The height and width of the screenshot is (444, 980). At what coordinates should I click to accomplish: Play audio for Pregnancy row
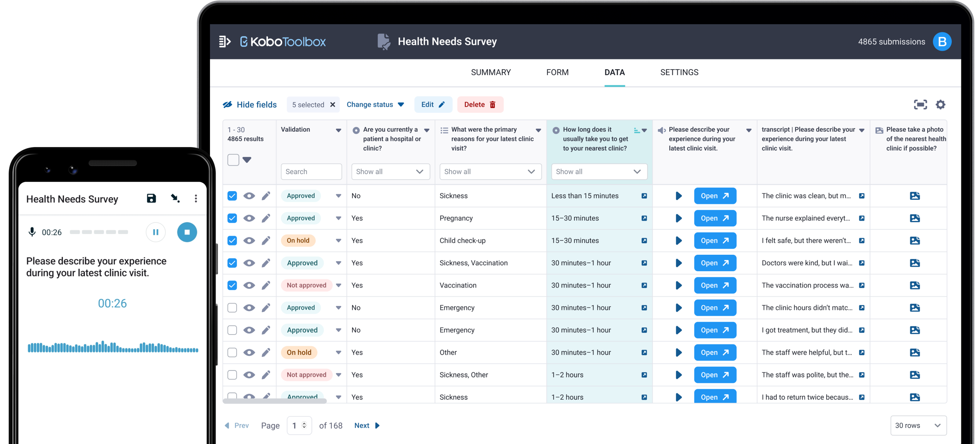pyautogui.click(x=678, y=218)
